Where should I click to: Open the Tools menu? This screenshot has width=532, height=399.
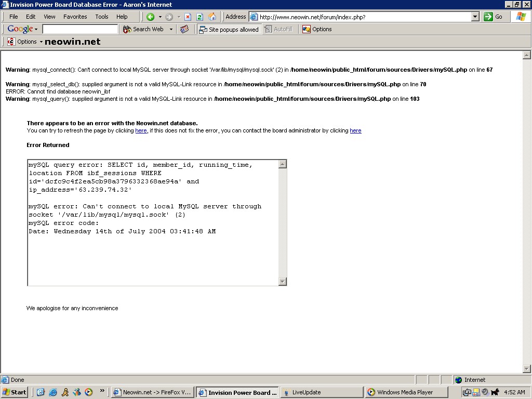pyautogui.click(x=101, y=17)
